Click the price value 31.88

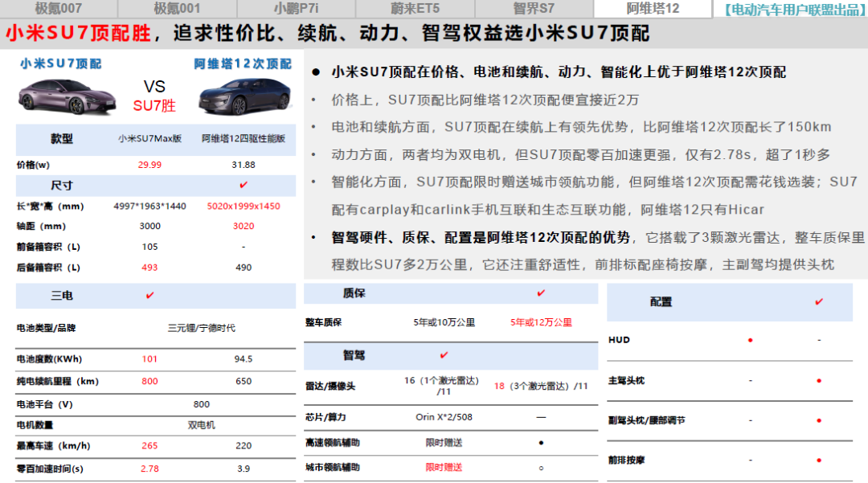244,165
